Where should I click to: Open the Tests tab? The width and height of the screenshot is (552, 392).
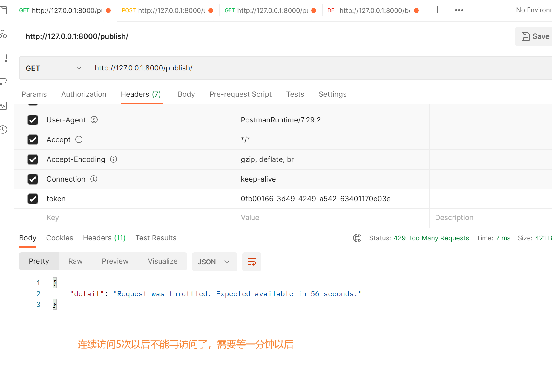point(295,94)
